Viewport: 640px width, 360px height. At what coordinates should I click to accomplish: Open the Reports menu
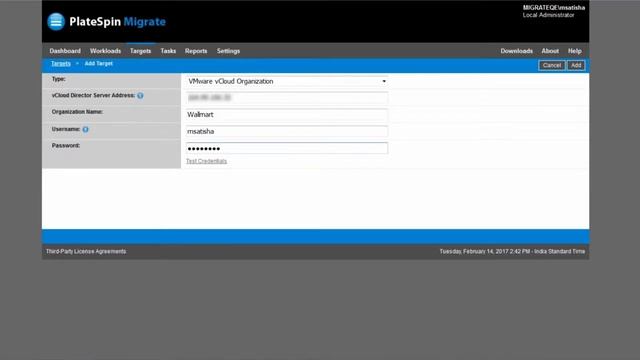point(196,51)
